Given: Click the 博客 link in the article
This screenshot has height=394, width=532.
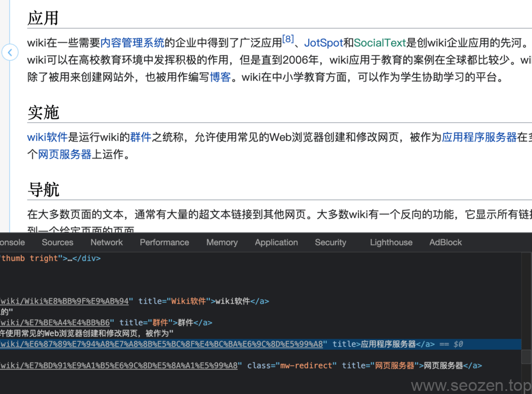Looking at the screenshot, I should tap(220, 77).
